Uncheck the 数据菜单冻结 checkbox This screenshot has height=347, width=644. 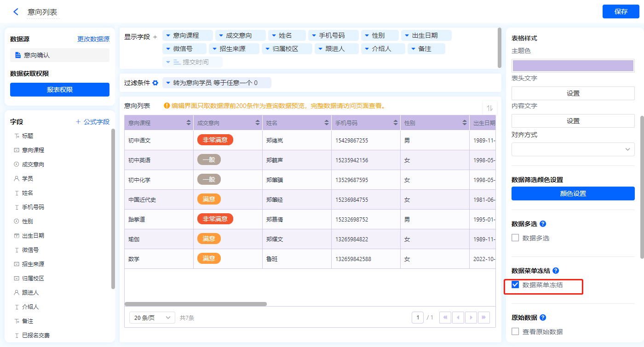pyautogui.click(x=515, y=285)
